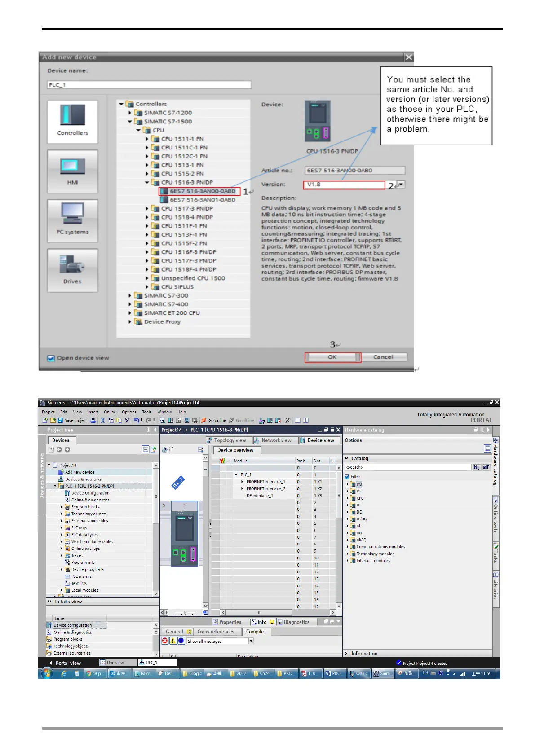Collapse CPU 1516-3 PN/DP folder
535x756 pixels.
(147, 182)
